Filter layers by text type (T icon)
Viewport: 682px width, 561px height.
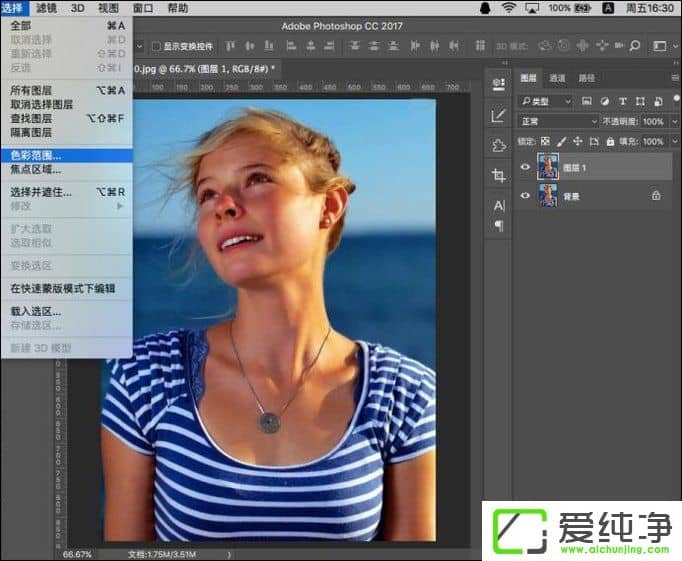click(623, 101)
